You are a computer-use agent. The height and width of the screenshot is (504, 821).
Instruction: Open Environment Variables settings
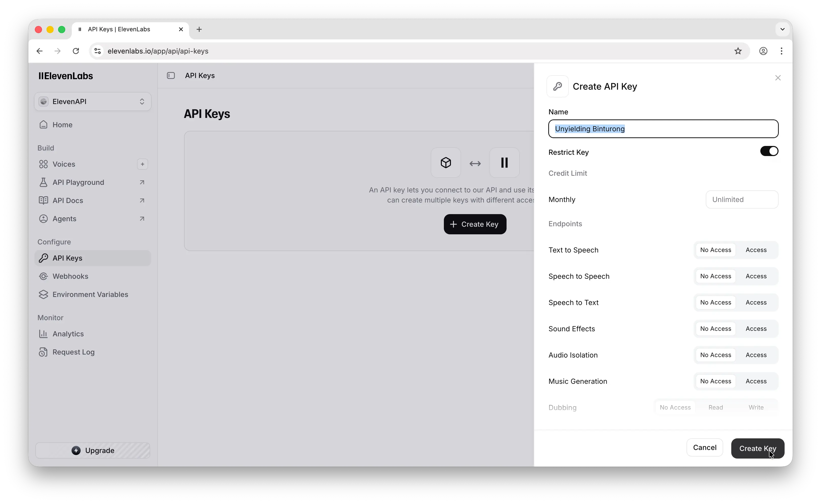(90, 294)
